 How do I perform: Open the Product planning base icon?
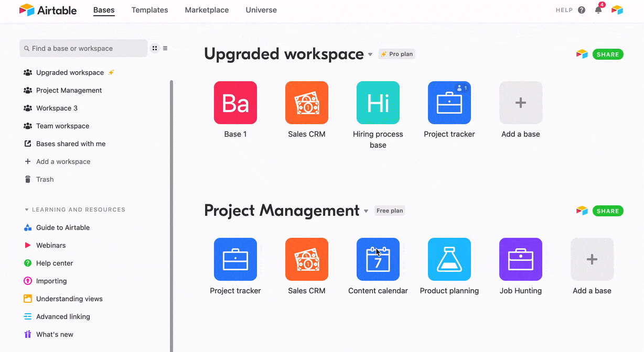tap(449, 259)
